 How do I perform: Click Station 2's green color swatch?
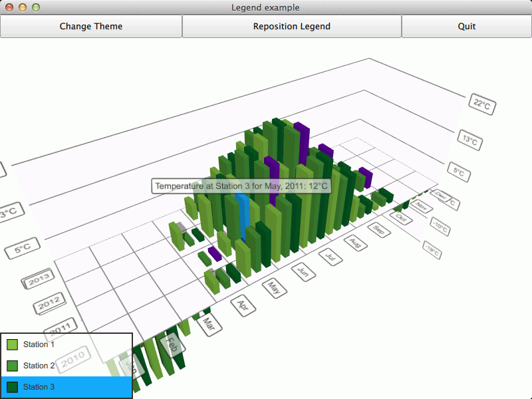tap(13, 365)
